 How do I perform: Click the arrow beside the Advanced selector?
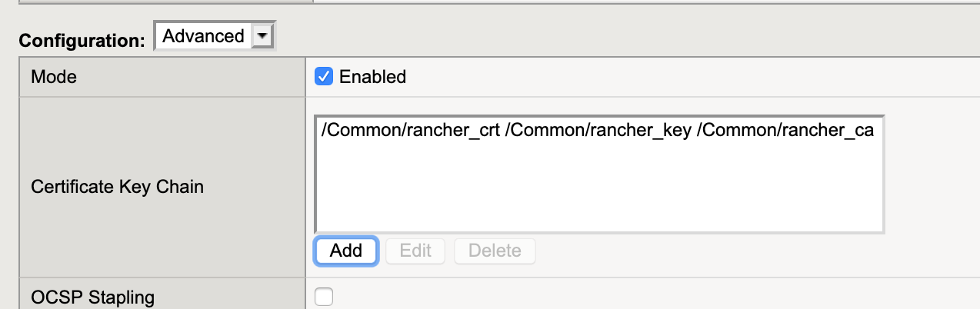tap(262, 36)
